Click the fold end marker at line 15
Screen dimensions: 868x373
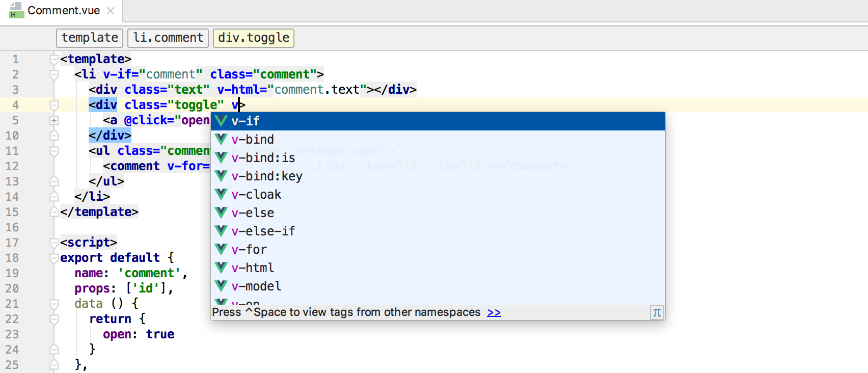tap(54, 212)
